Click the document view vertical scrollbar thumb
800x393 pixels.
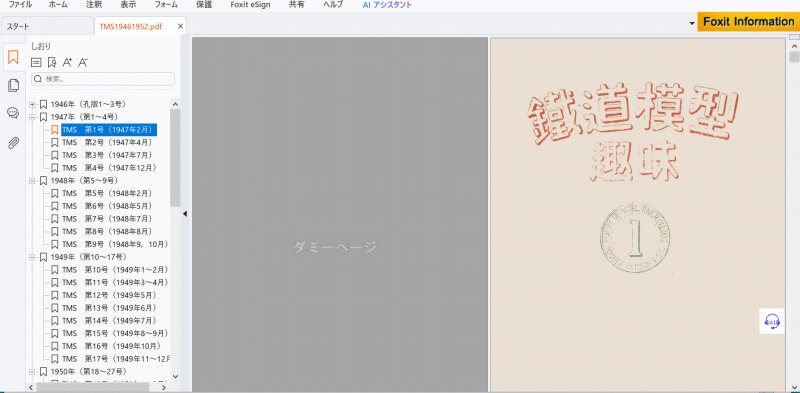pyautogui.click(x=794, y=56)
